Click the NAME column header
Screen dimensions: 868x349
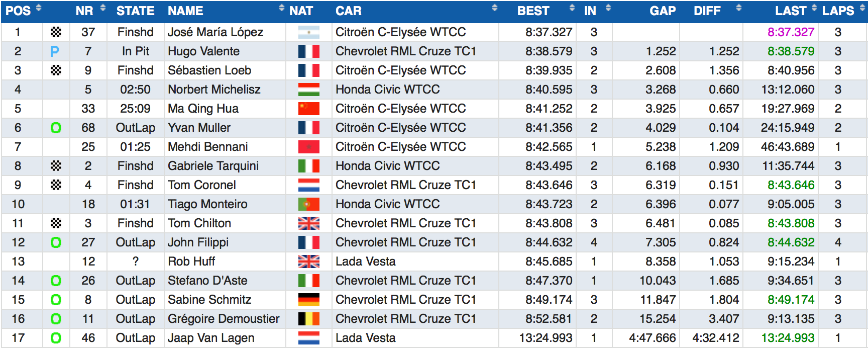[x=185, y=11]
